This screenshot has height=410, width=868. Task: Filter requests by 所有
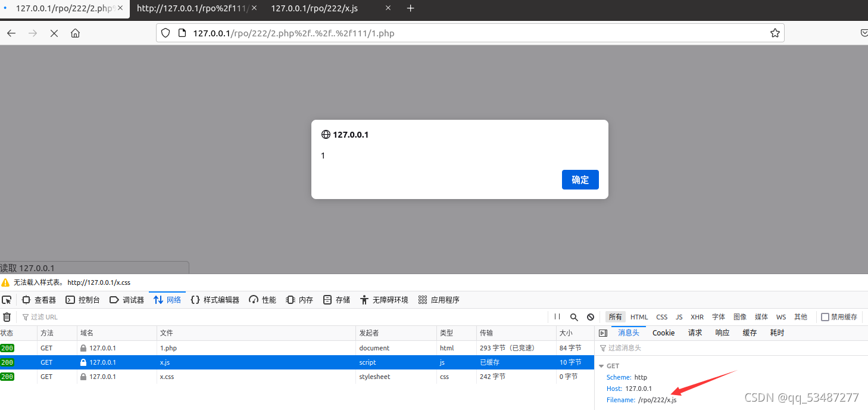[x=616, y=317]
